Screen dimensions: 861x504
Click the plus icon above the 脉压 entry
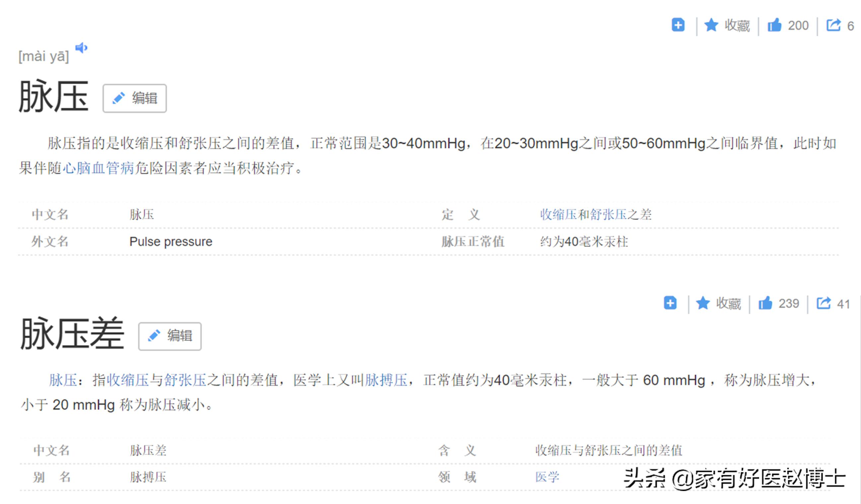[678, 25]
